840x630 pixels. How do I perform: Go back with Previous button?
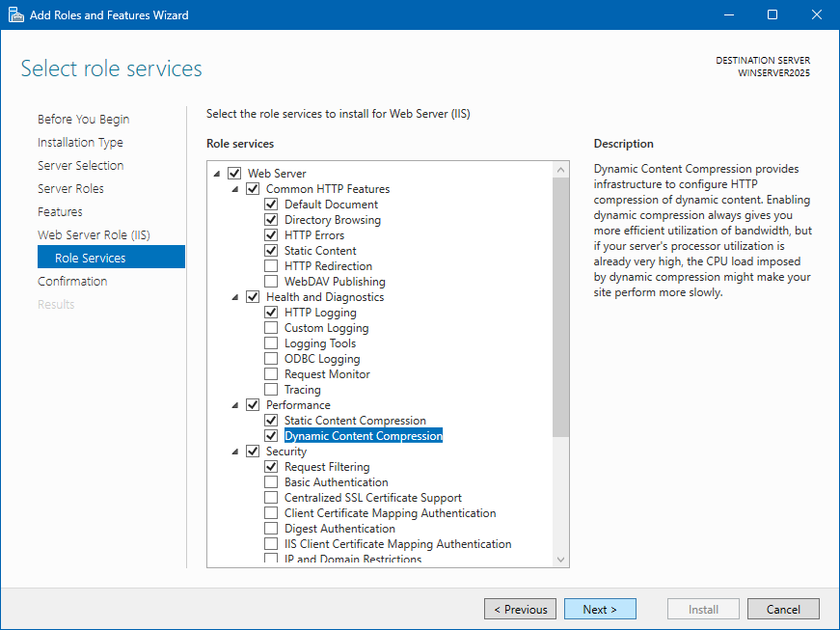click(x=520, y=609)
